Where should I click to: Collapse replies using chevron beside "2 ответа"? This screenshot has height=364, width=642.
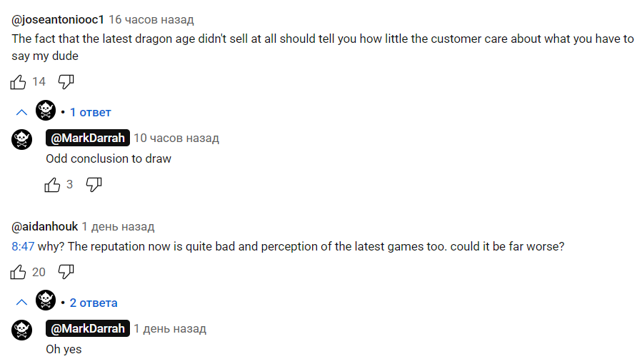(x=21, y=303)
